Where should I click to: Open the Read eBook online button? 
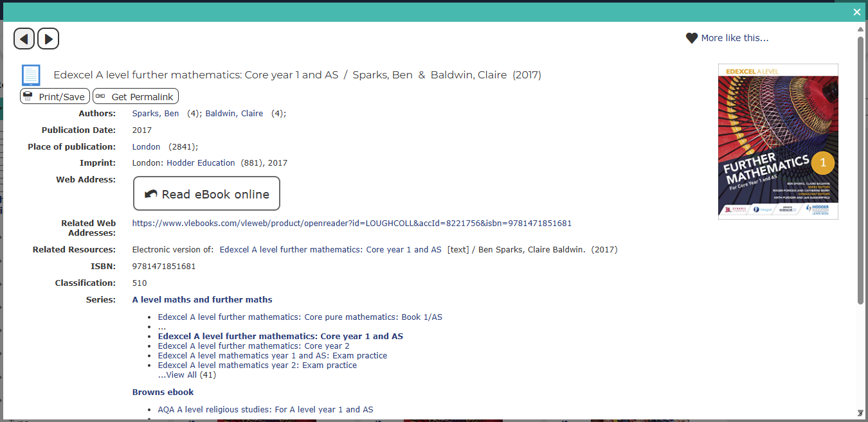(206, 193)
